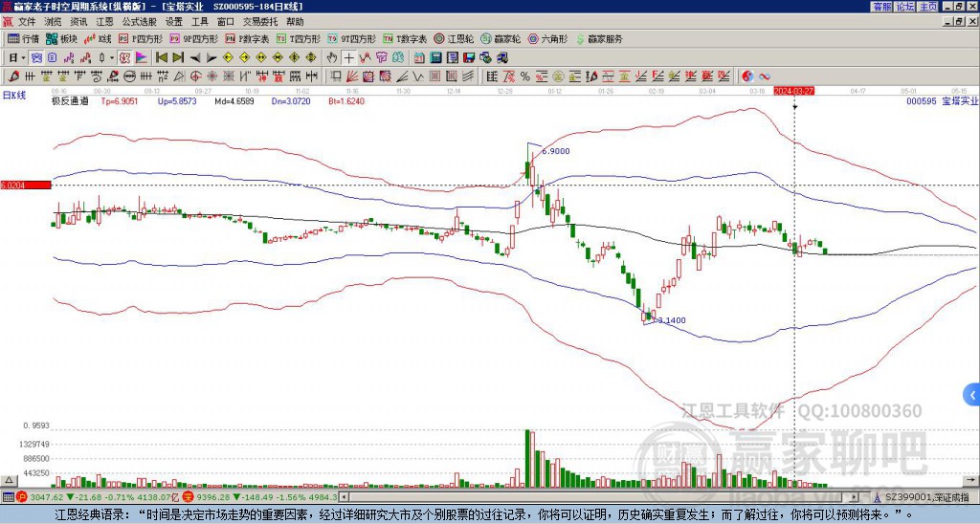Open the P数字表 number table

coord(247,38)
